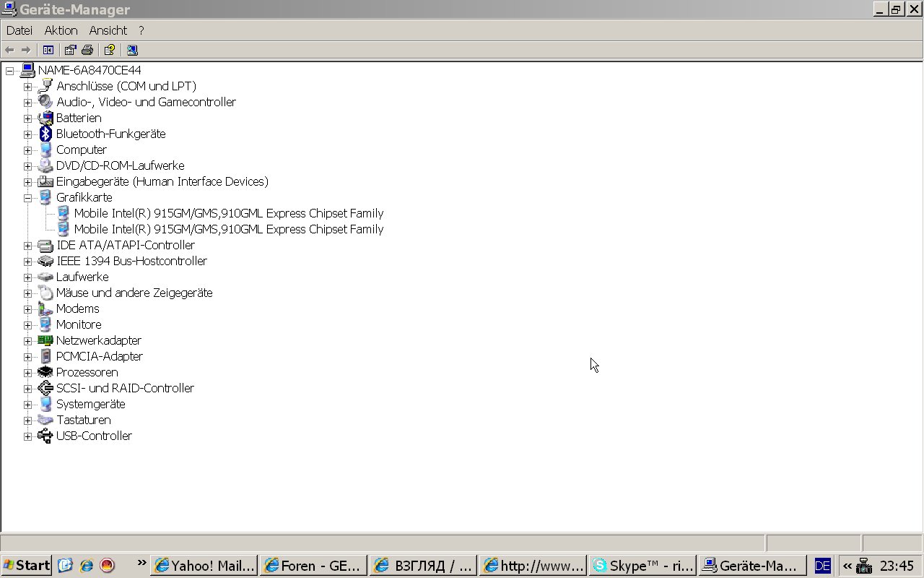This screenshot has width=924, height=578.
Task: Select second Mobile Intel(R) 915GM/GMS entry
Action: (x=229, y=229)
